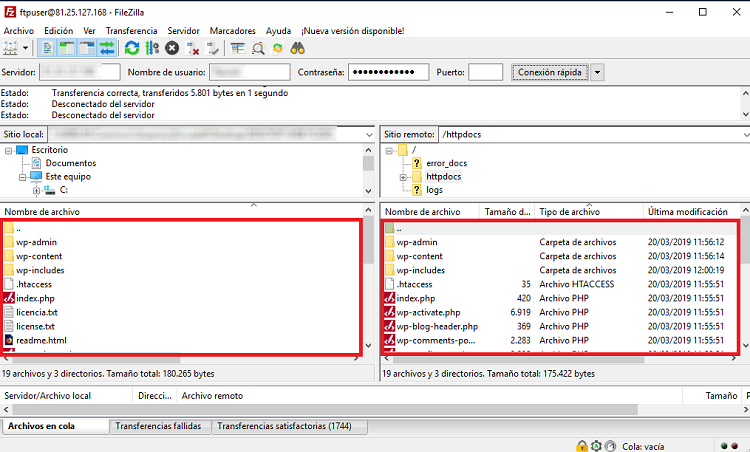This screenshot has height=452, width=750.
Task: Open Sitio local path dropdown
Action: tap(369, 135)
